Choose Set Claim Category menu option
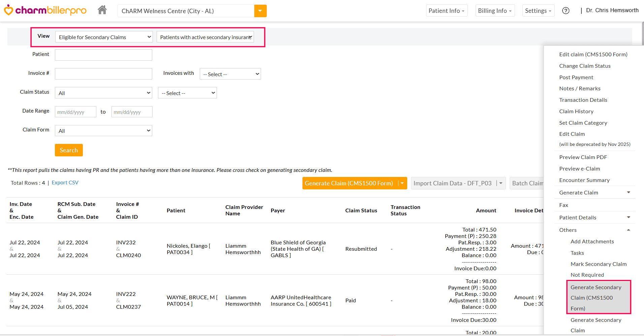The height and width of the screenshot is (336, 644). (x=583, y=123)
